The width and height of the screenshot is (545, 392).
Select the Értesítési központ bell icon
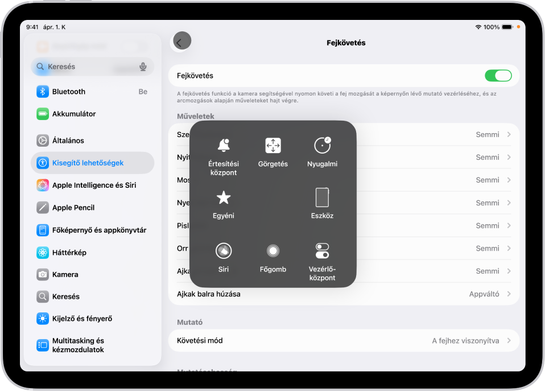pyautogui.click(x=224, y=145)
